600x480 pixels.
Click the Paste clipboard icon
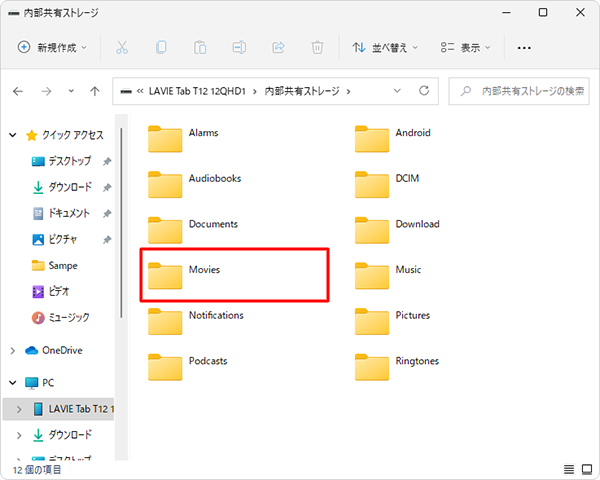(x=200, y=47)
